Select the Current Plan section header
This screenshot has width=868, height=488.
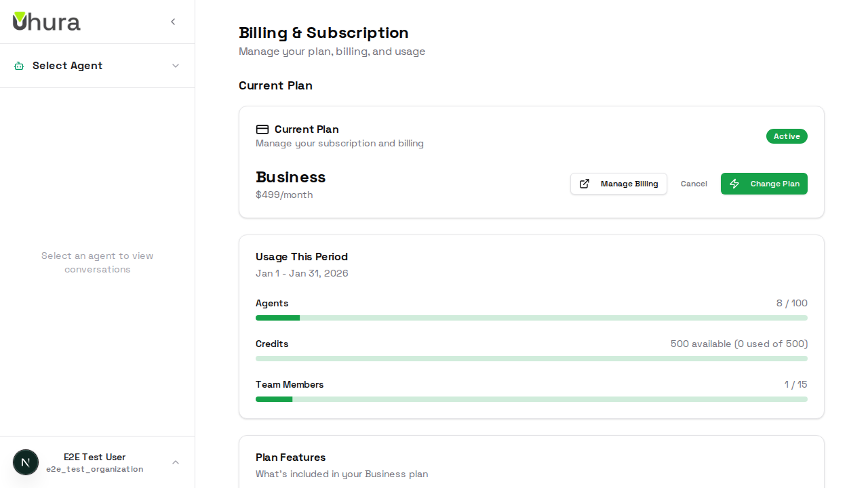275,85
